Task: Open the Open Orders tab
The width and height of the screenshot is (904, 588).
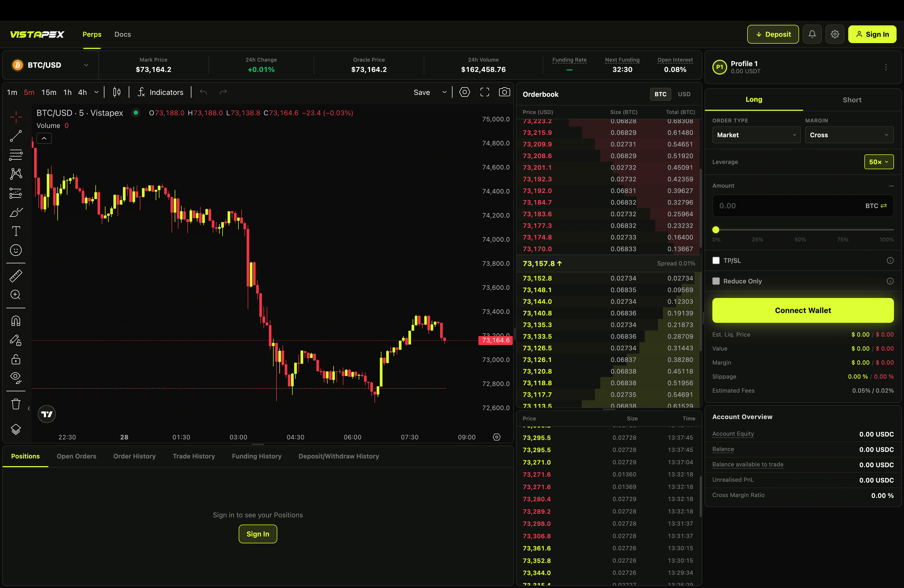Action: [x=76, y=456]
